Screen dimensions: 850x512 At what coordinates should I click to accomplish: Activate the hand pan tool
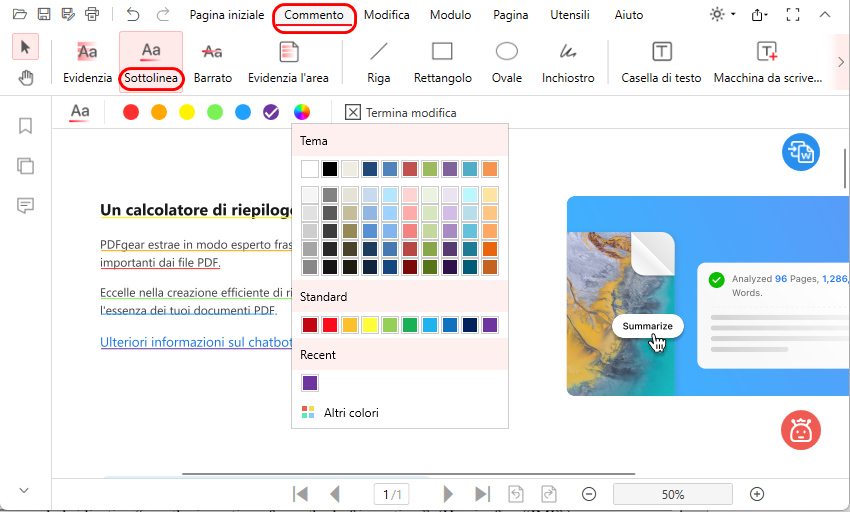(x=25, y=78)
